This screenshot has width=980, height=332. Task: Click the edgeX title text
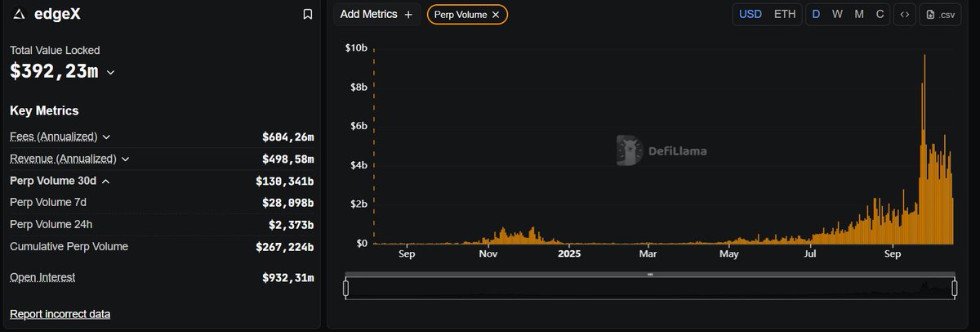[57, 14]
